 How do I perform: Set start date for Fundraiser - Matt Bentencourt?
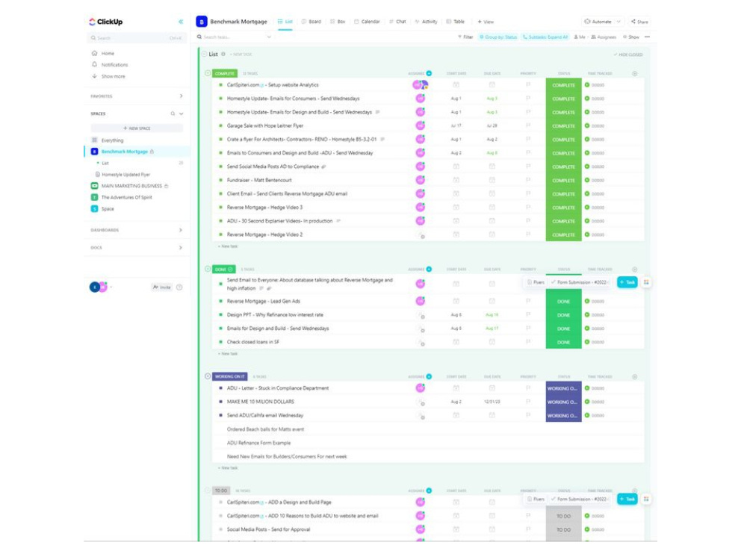(x=456, y=180)
